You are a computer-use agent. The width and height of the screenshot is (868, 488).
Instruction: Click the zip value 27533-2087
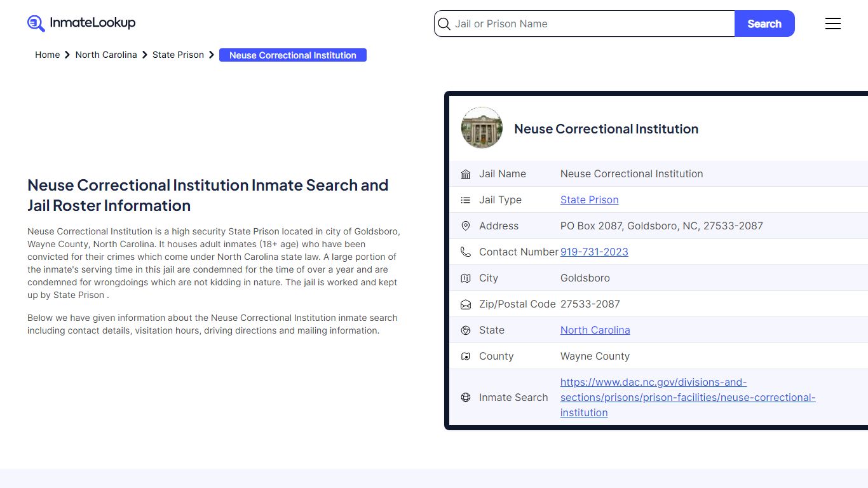point(590,304)
